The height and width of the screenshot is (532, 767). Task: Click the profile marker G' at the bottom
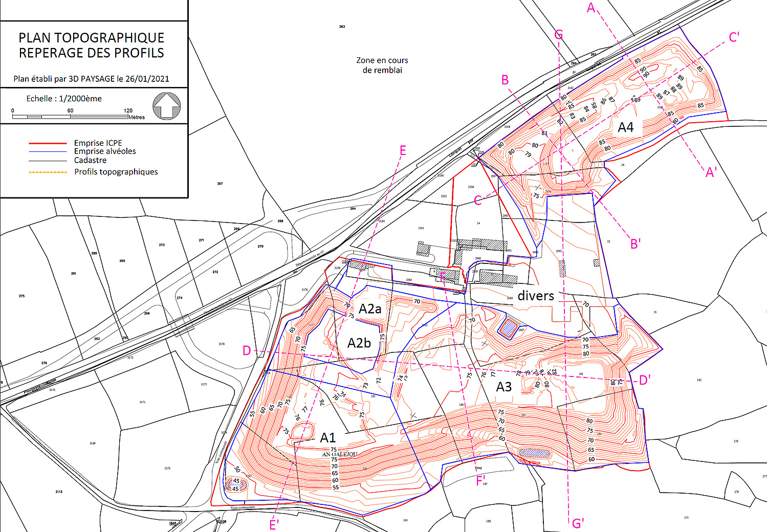point(578,523)
